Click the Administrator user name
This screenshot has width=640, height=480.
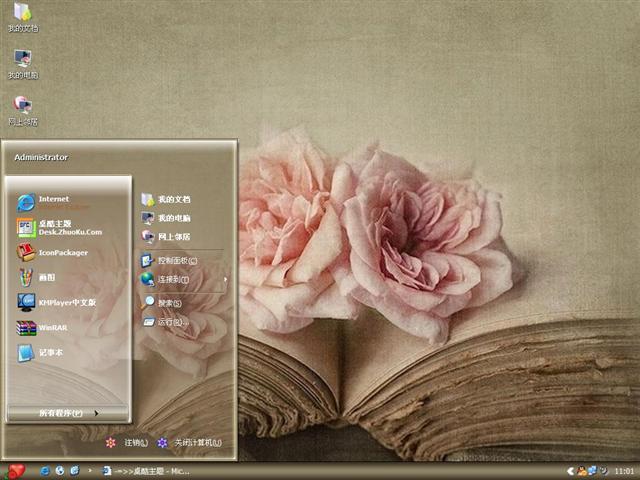click(41, 157)
